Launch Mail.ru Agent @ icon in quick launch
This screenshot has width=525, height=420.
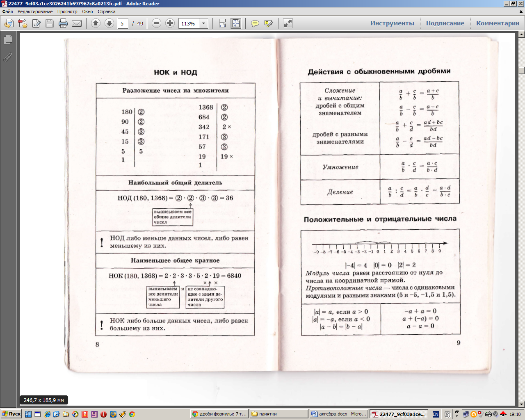(x=113, y=414)
